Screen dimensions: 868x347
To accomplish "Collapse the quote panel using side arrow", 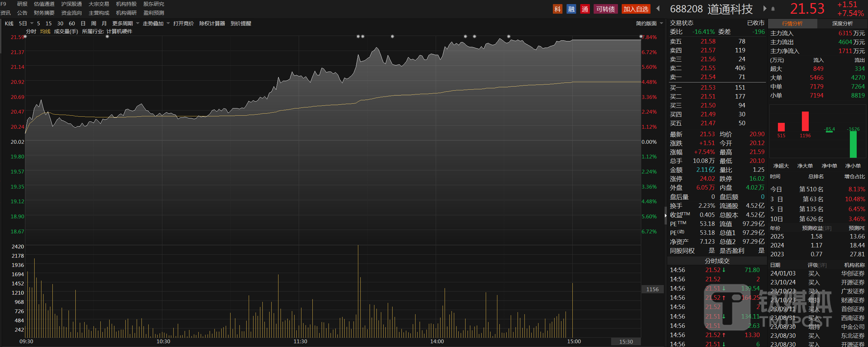I will click(666, 216).
